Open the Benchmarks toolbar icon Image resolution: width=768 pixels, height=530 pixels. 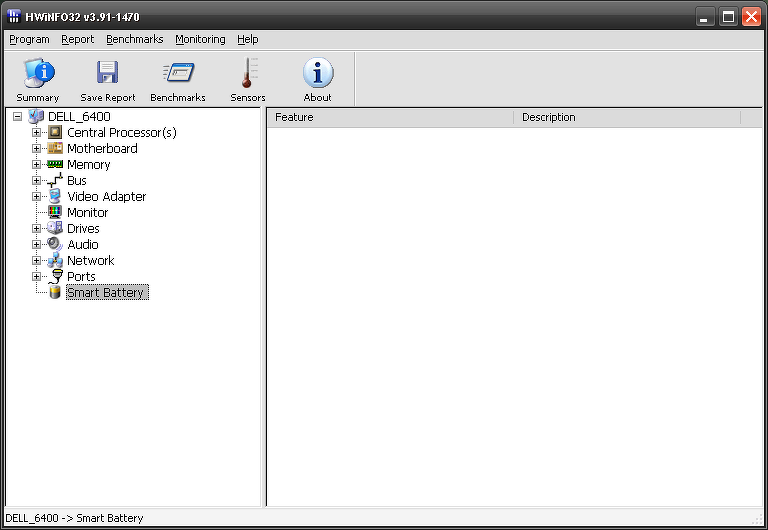178,73
